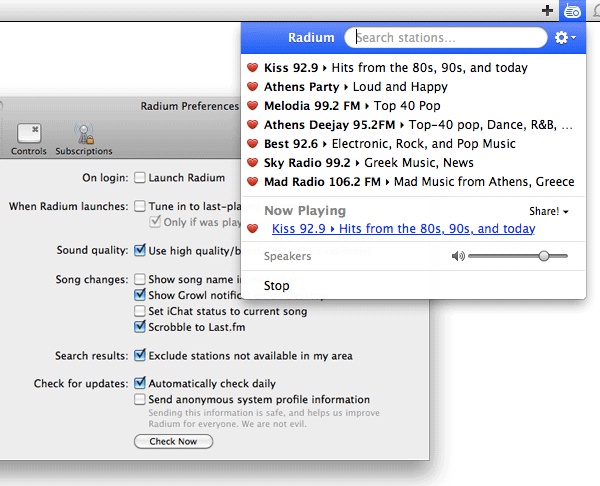Enable Launch Radium on login checkbox
The image size is (600, 486).
pyautogui.click(x=140, y=178)
